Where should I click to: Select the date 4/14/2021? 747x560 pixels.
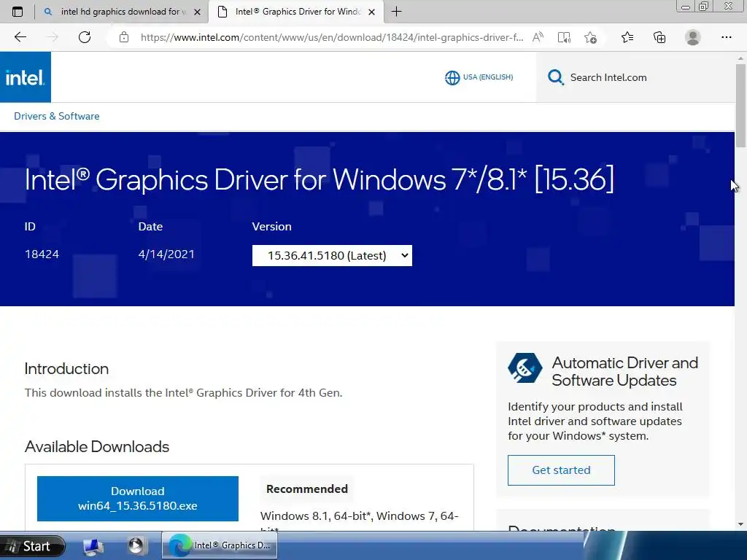166,254
